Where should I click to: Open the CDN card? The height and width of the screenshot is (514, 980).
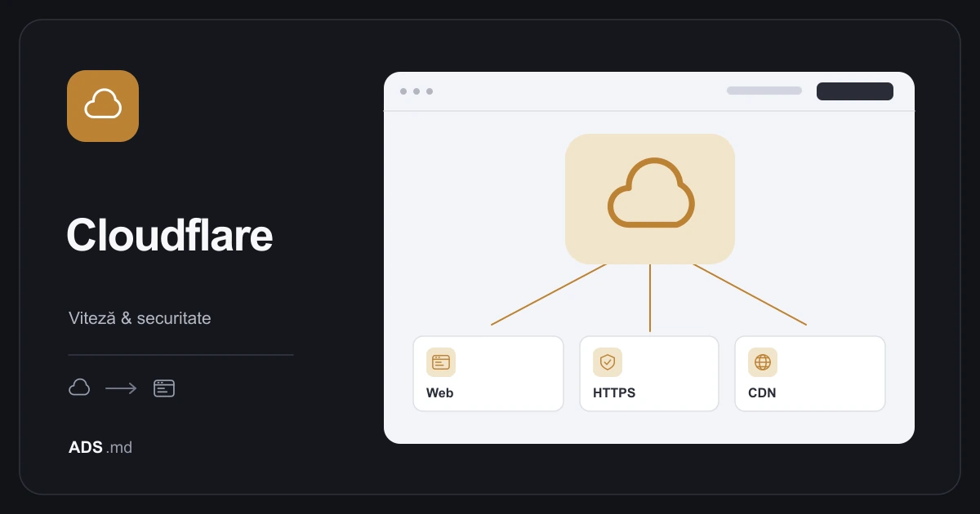point(810,374)
